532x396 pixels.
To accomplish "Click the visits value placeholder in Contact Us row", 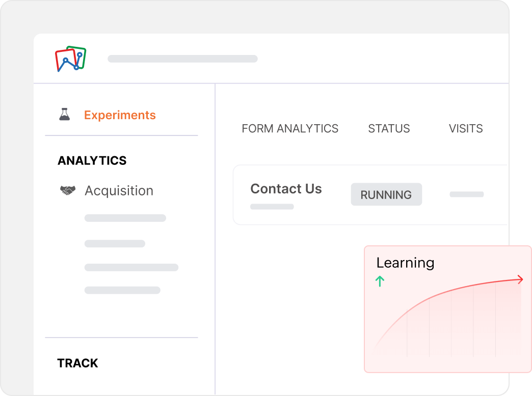I will coord(466,194).
